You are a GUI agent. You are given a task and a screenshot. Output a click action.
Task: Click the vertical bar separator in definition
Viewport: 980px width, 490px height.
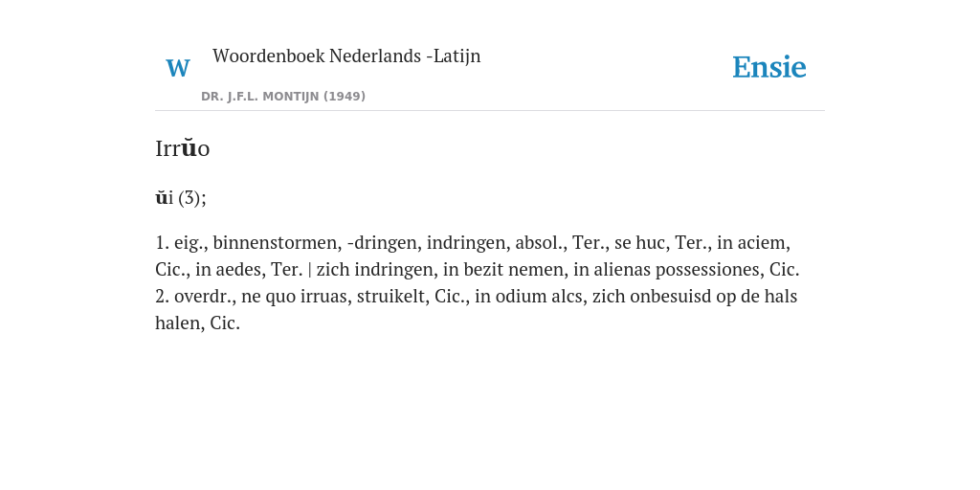pyautogui.click(x=310, y=269)
